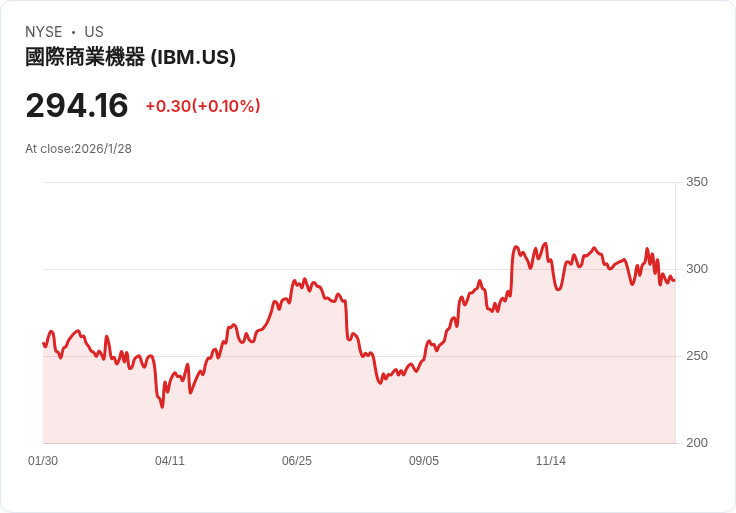
Task: Click the At close 2026/1/28 timestamp
Action: 78,149
